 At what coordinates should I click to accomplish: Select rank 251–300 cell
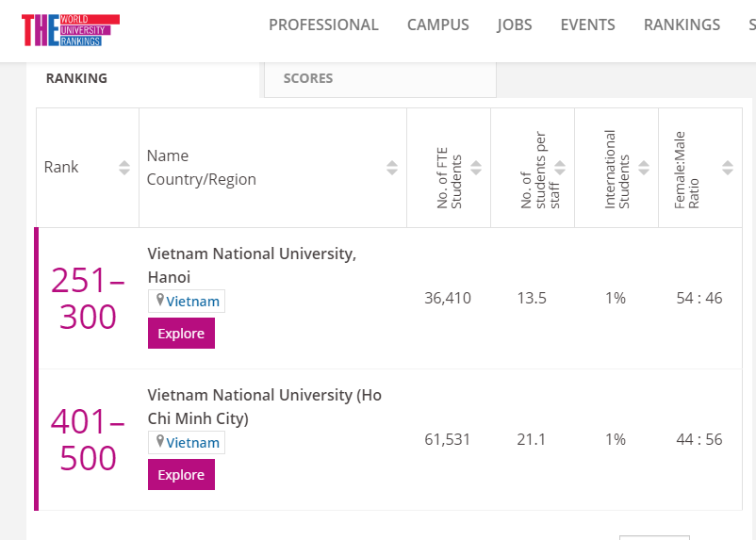tap(88, 299)
